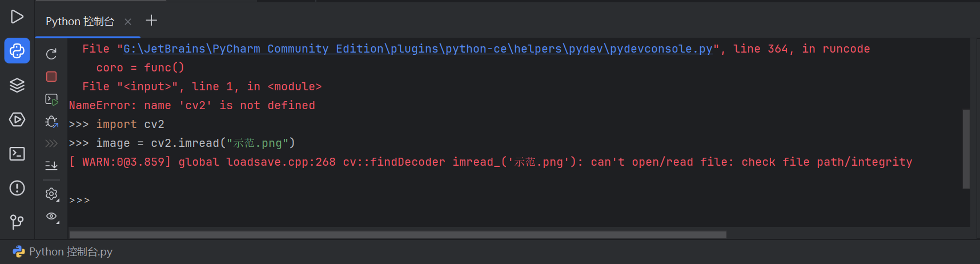Add a new console tab with plus
The image size is (980, 264).
(151, 21)
